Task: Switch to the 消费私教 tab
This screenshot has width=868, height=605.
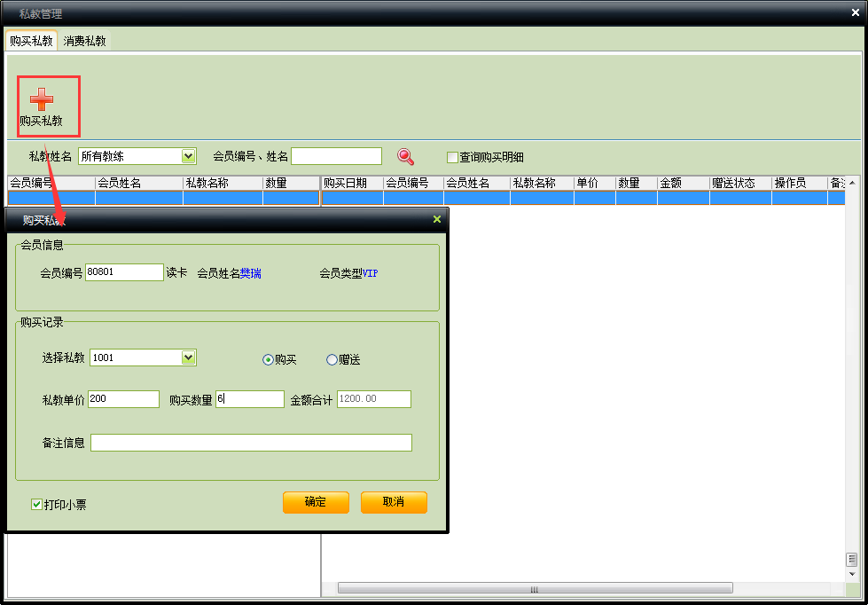Action: tap(84, 41)
